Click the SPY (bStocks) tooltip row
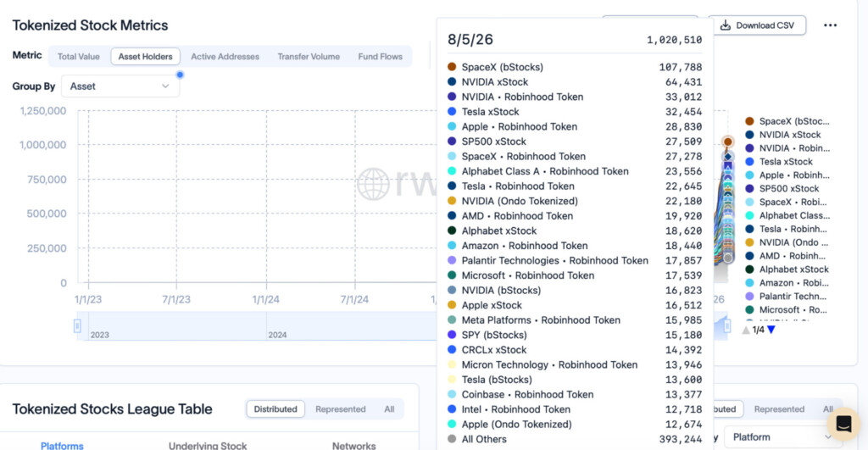868x450 pixels. [575, 335]
